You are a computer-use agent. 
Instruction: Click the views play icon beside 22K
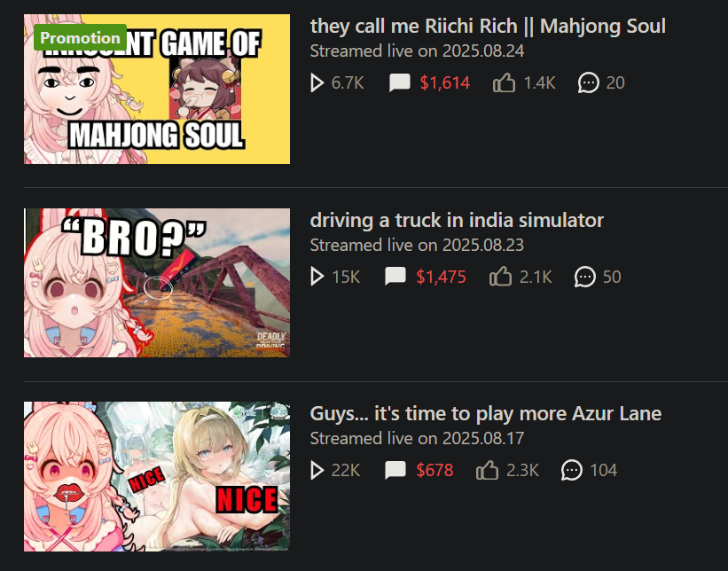(x=317, y=470)
